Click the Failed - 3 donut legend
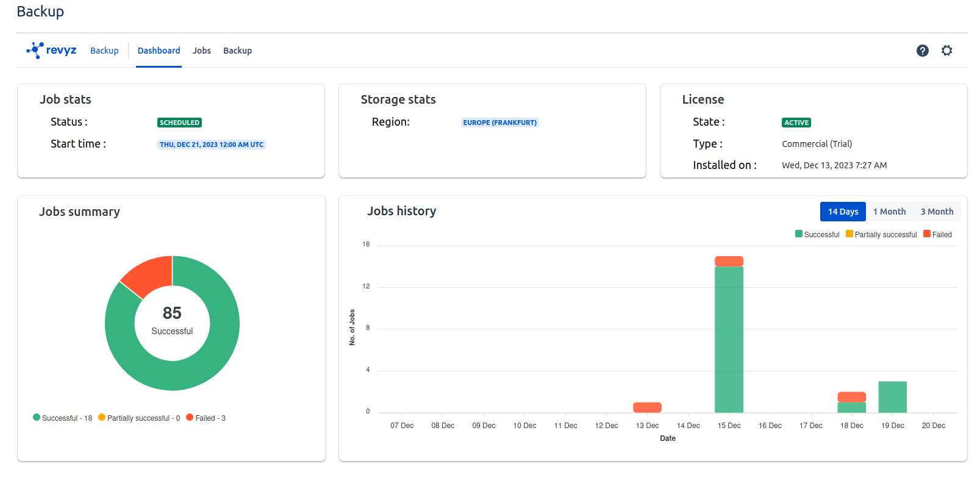Image resolution: width=980 pixels, height=497 pixels. click(x=206, y=418)
